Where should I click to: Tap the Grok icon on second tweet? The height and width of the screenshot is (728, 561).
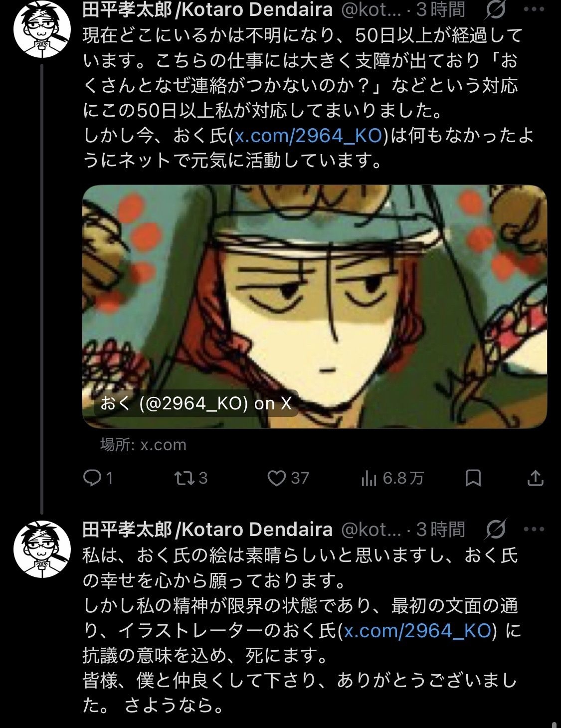[495, 529]
